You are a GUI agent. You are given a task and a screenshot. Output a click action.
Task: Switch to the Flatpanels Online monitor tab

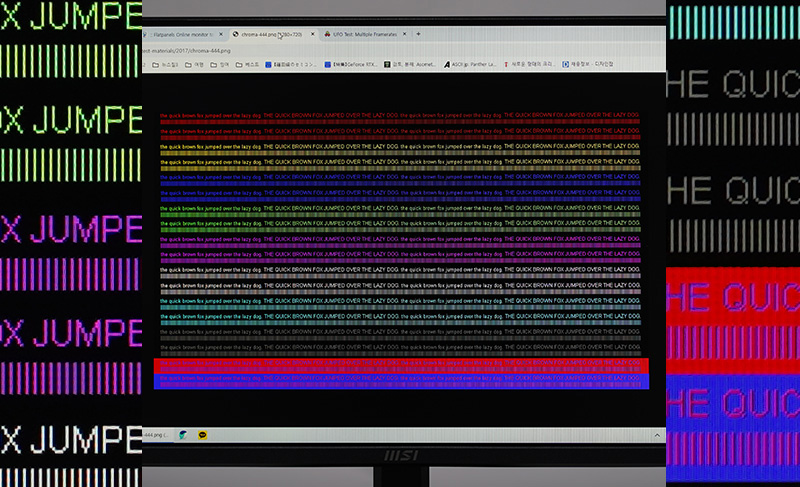(184, 35)
